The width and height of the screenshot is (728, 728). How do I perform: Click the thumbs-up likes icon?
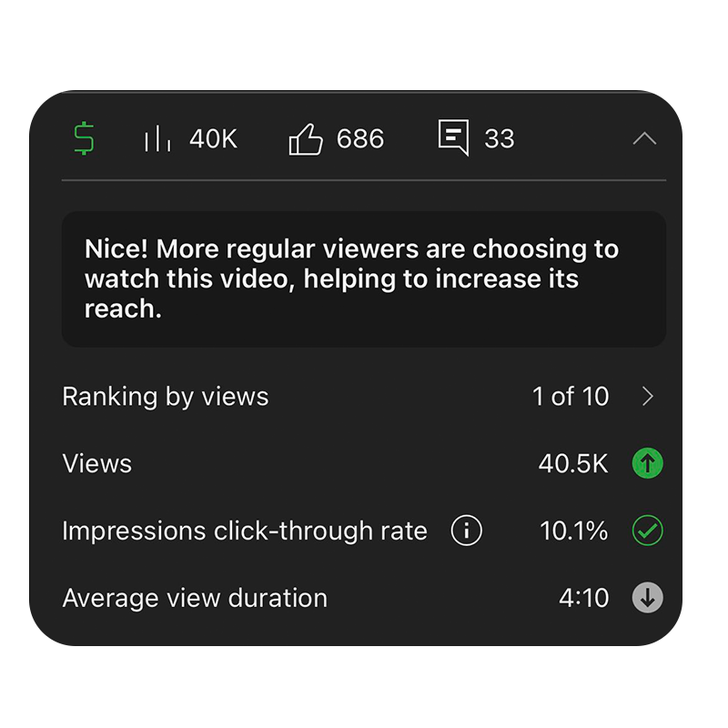coord(306,139)
